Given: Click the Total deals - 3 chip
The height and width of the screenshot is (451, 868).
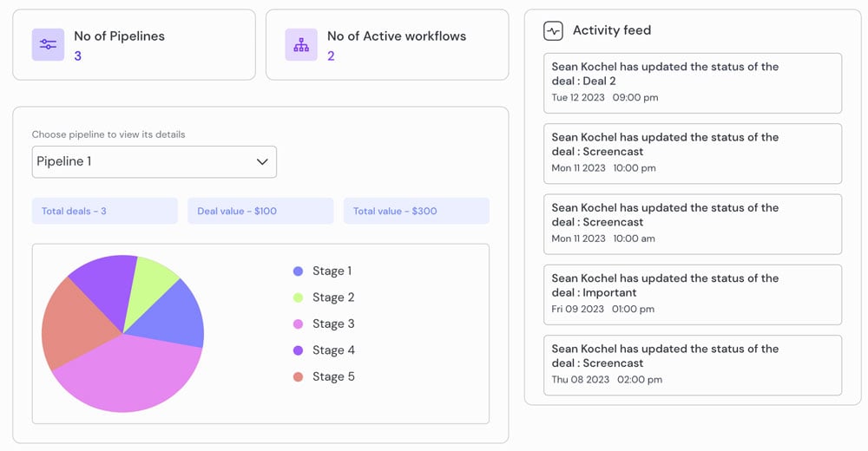Looking at the screenshot, I should coord(105,211).
